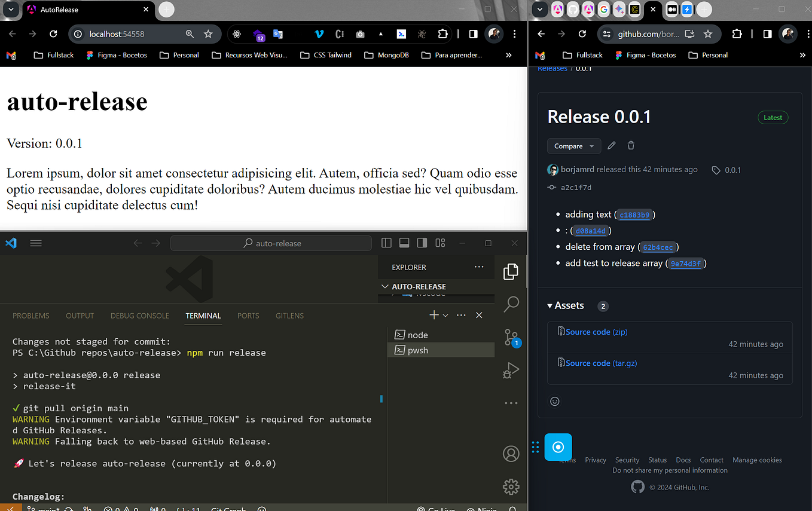This screenshot has width=812, height=511.
Task: Toggle the panel layout in VS Code
Action: (x=404, y=243)
